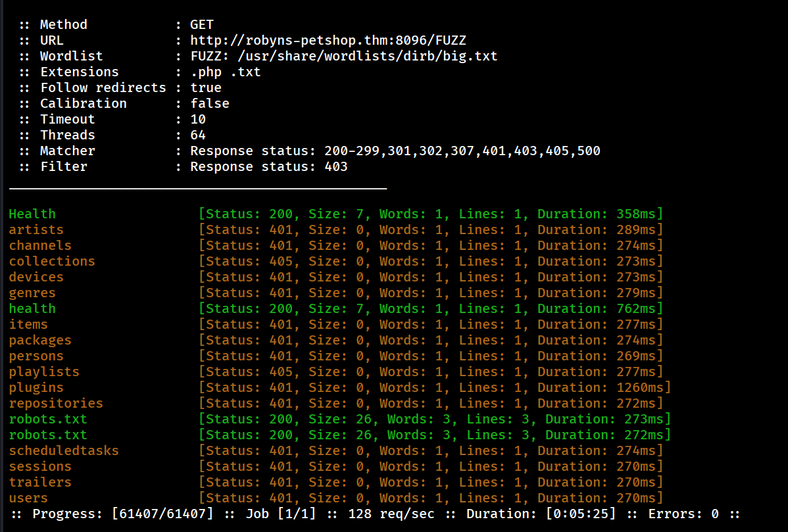Click the channels directory entry
Screen dimensions: 788x532
[x=40, y=245]
